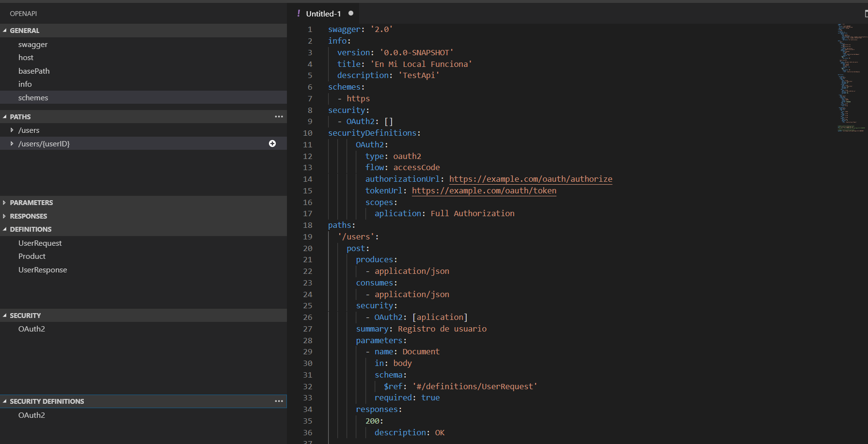Image resolution: width=868 pixels, height=444 pixels.
Task: Open the PATHS section more actions ellipsis
Action: (x=279, y=116)
